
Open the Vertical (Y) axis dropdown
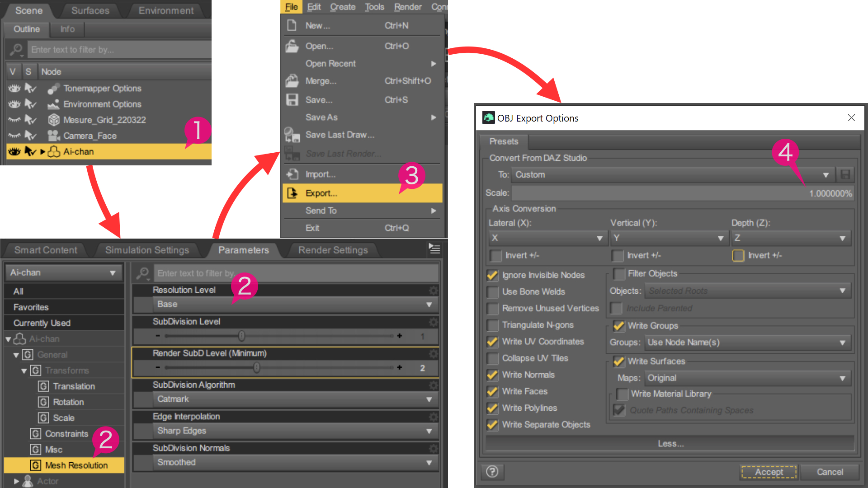670,238
